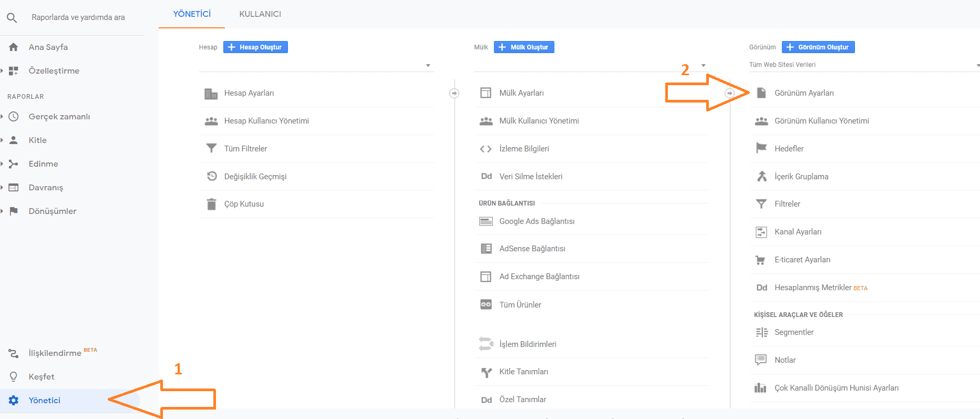Click the Ana Sayfa home icon
The width and height of the screenshot is (980, 419).
coord(14,47)
